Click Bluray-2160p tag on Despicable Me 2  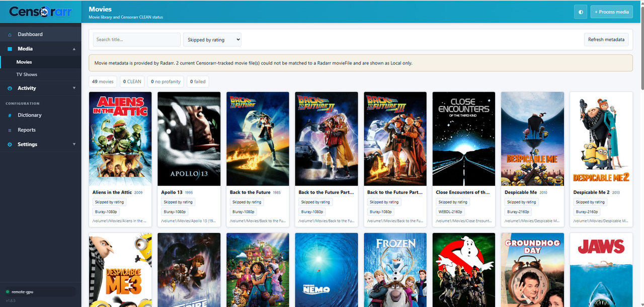click(587, 212)
